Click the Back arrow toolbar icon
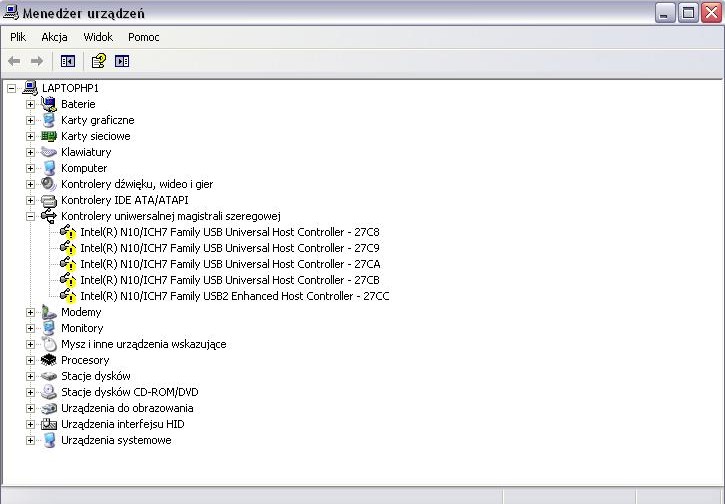 coord(14,61)
